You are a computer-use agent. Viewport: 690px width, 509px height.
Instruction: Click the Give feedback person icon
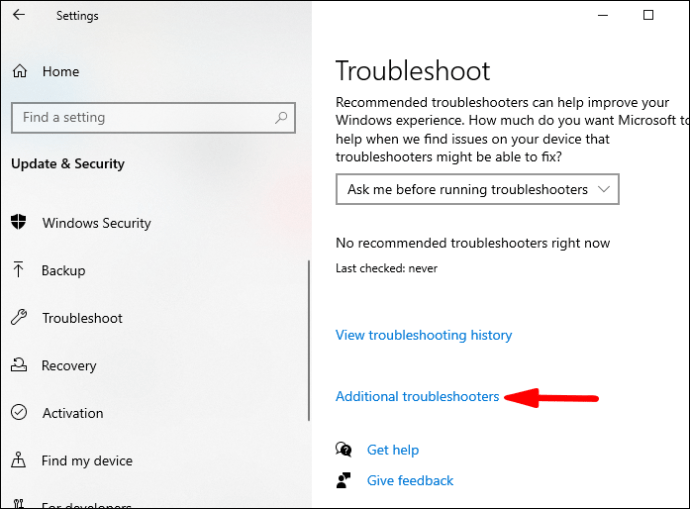coord(343,480)
